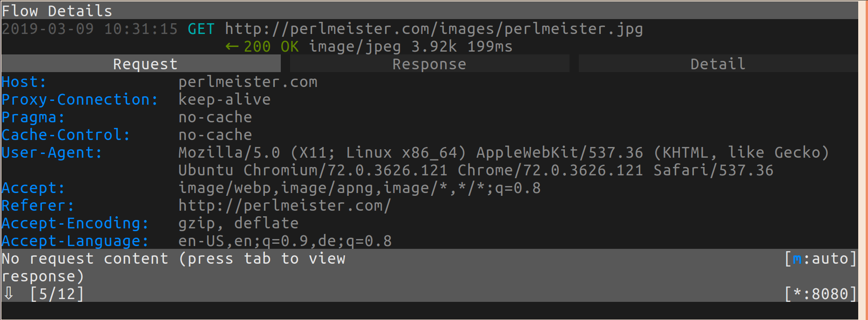Click the [*:8080] listening port indicator
This screenshot has height=320, width=868.
[x=821, y=294]
